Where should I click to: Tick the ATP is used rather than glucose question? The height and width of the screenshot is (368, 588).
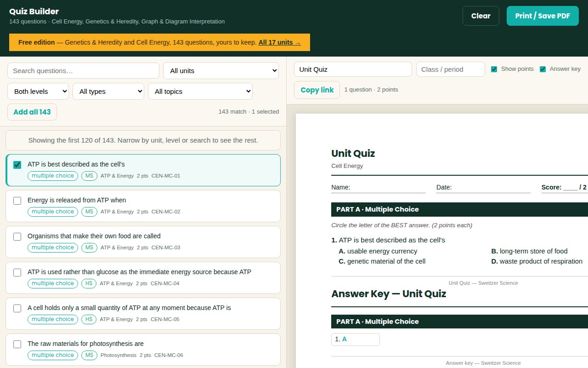17,272
